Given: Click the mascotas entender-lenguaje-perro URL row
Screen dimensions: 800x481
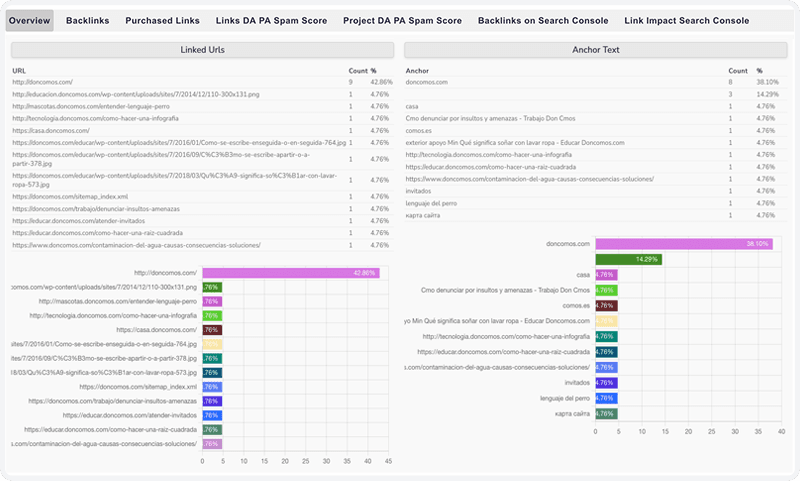Looking at the screenshot, I should pos(203,107).
